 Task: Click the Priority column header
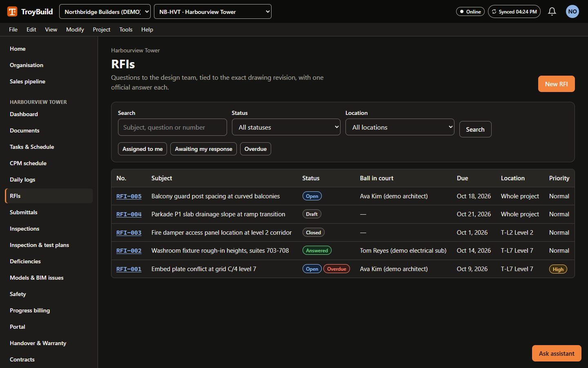pos(559,178)
